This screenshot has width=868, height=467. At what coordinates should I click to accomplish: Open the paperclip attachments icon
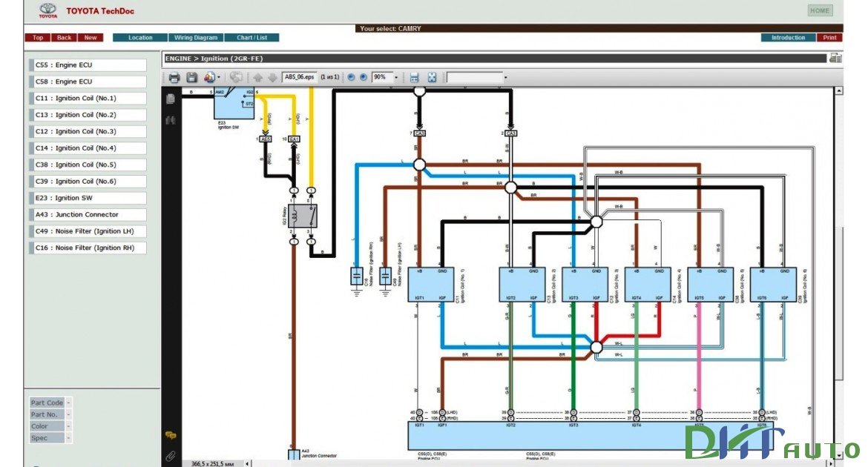[x=171, y=456]
